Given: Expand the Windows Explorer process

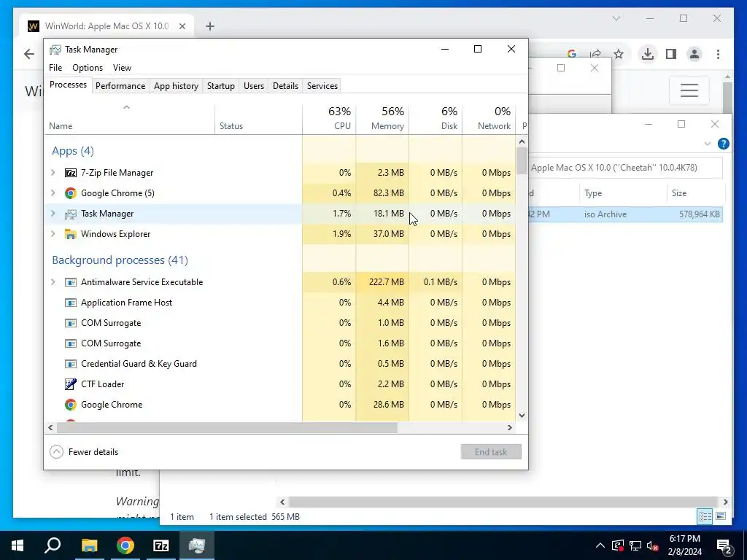Looking at the screenshot, I should pos(53,234).
